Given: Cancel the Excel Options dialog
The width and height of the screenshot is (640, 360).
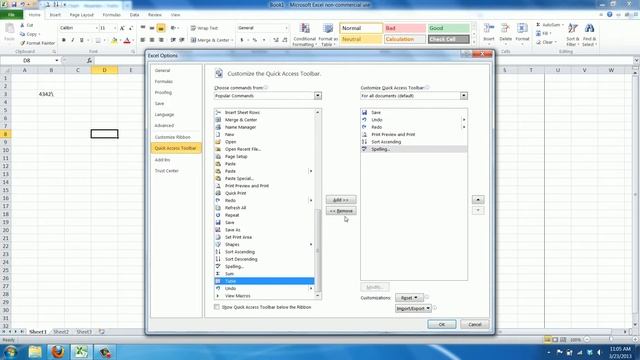Looking at the screenshot, I should pos(475,324).
